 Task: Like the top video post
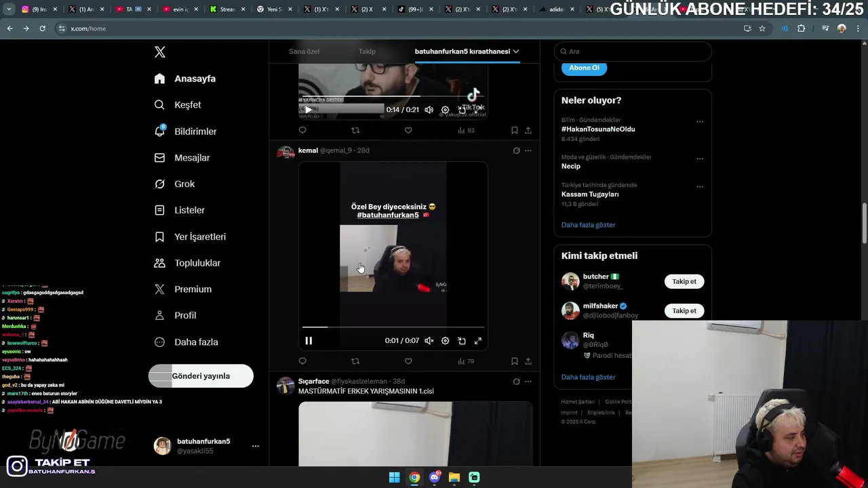tap(408, 130)
